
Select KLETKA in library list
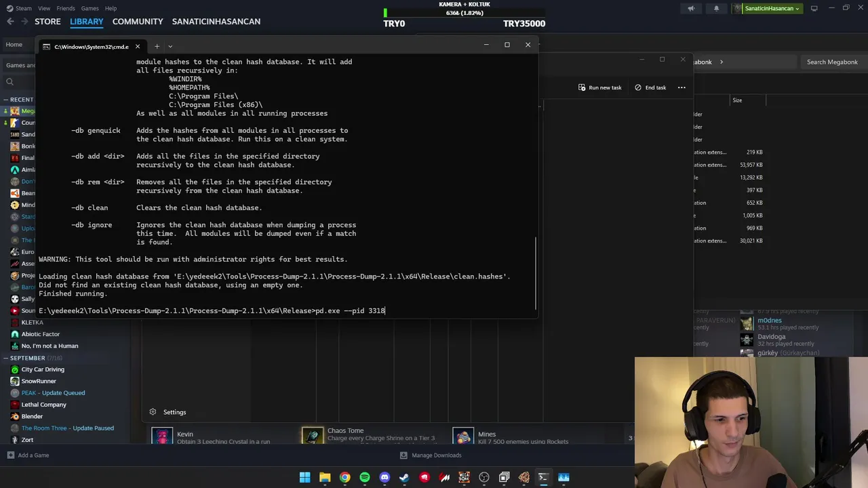pos(32,323)
